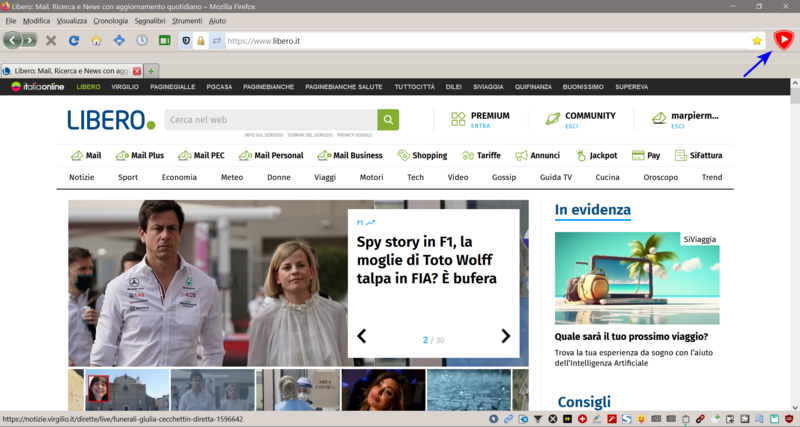Submit search with the green magnifier button

tap(388, 119)
